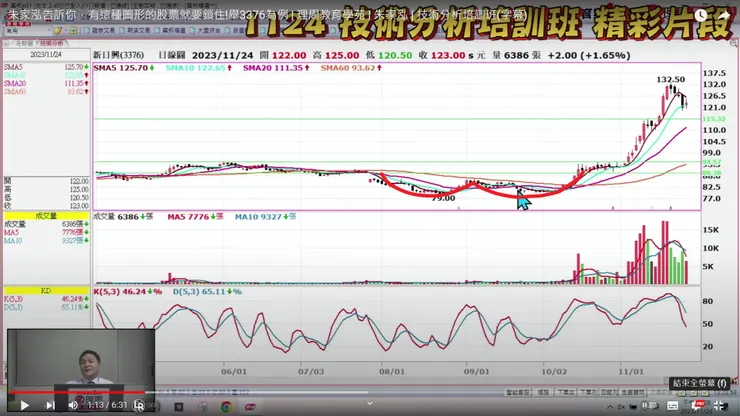Expand the chevron above the taskbar
This screenshot has width=740, height=416.
[x=370, y=403]
